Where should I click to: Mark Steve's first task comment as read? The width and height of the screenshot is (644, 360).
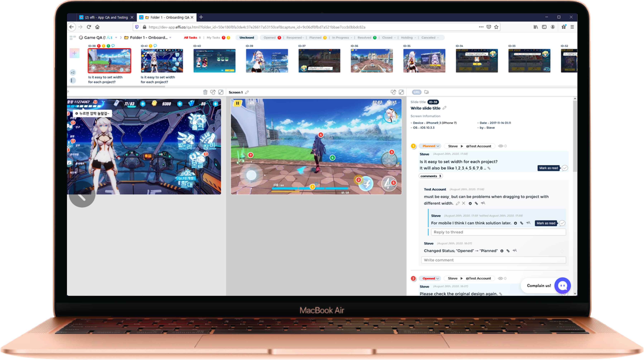pos(565,168)
